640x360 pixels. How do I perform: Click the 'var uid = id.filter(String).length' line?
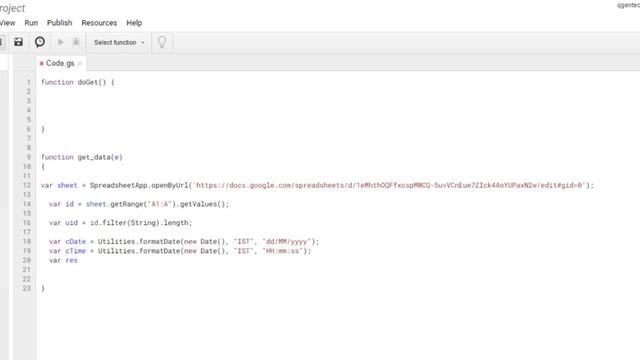(x=120, y=223)
